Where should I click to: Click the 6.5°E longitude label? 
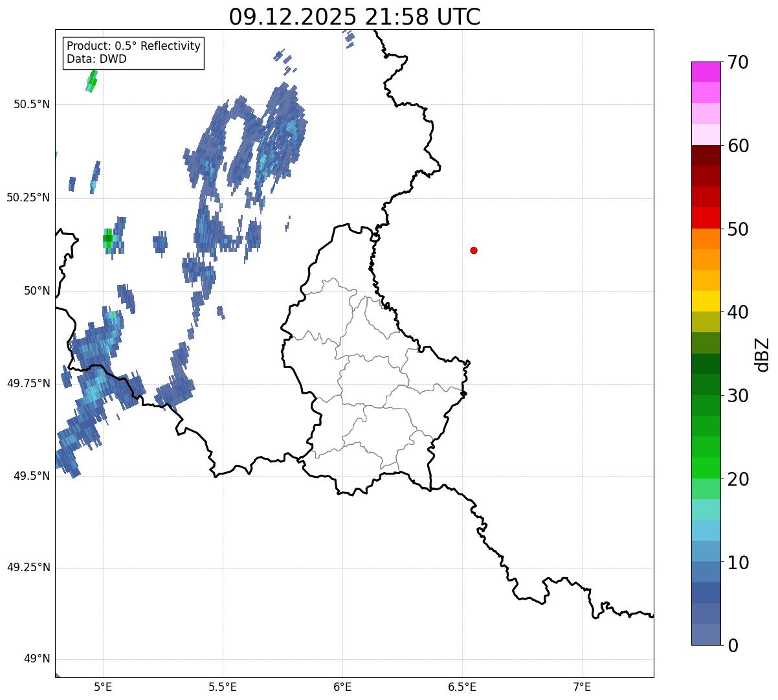click(462, 687)
